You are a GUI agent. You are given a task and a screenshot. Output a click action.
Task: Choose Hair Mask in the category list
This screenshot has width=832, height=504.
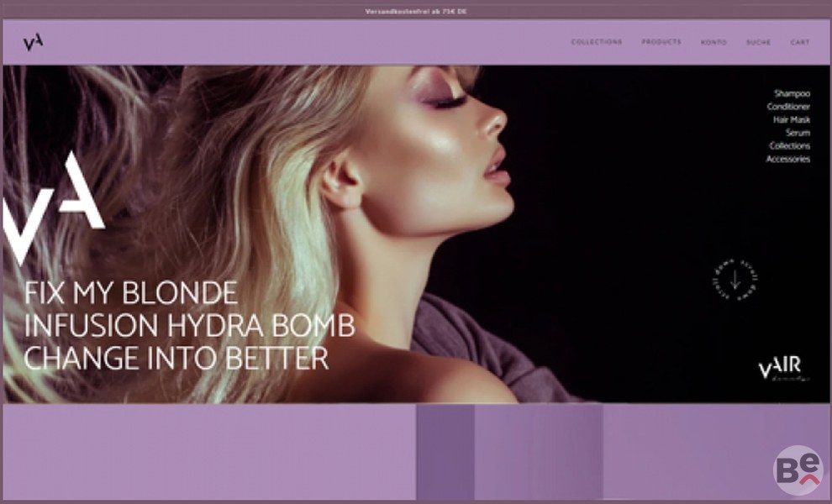[x=791, y=120]
